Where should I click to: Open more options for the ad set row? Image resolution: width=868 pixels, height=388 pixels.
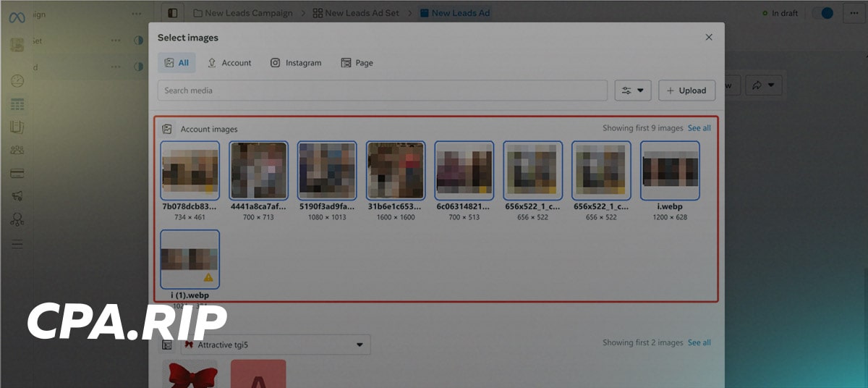point(116,41)
